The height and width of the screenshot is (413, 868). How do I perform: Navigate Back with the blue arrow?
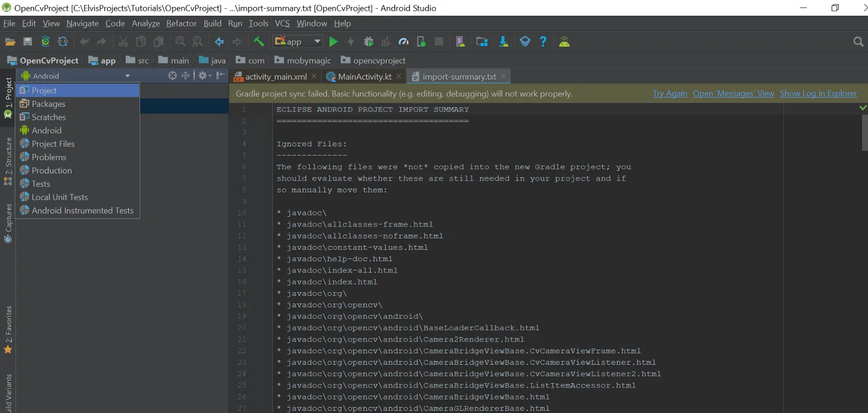(x=219, y=42)
